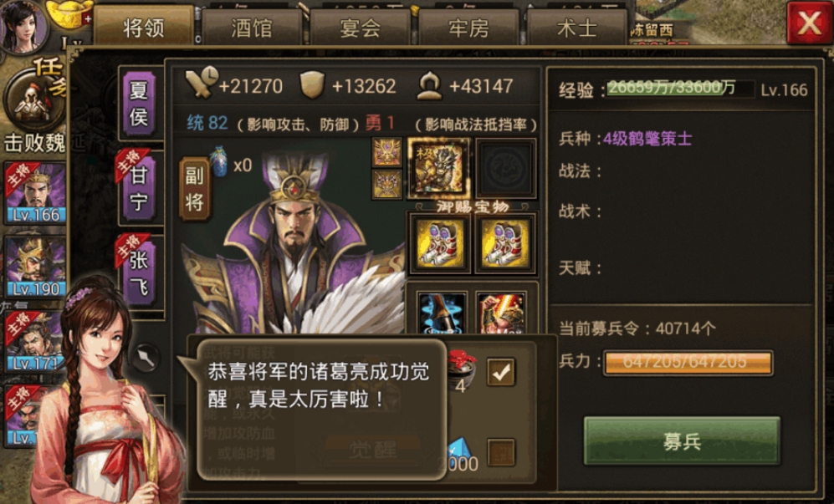This screenshot has width=834, height=504.
Task: Click the orange 兵力 troop bar
Action: click(x=688, y=362)
